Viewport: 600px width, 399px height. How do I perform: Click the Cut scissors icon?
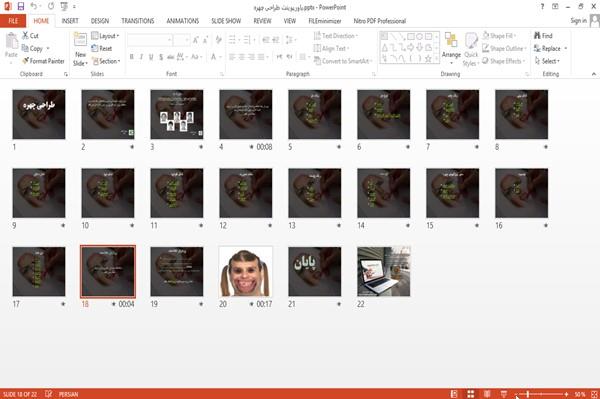[25, 35]
